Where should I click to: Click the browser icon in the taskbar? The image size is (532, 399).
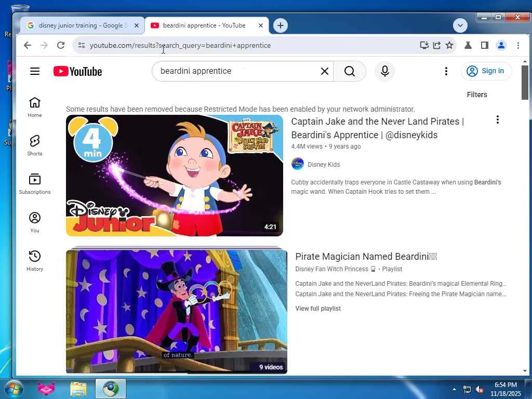[x=111, y=389]
